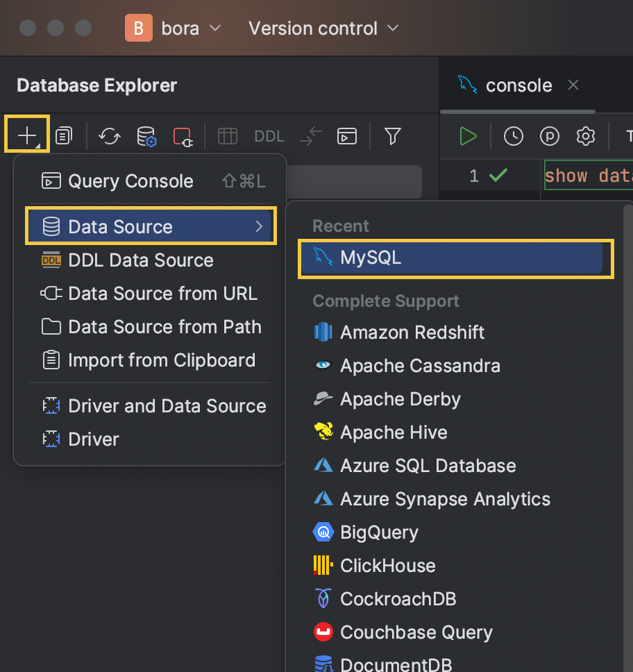Switch to the console tab

pos(518,85)
